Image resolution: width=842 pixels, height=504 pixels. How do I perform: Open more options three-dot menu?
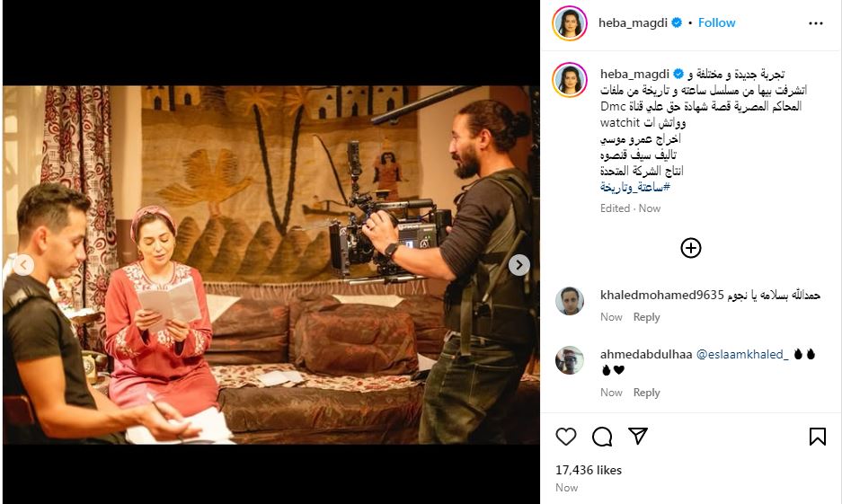[x=815, y=23]
